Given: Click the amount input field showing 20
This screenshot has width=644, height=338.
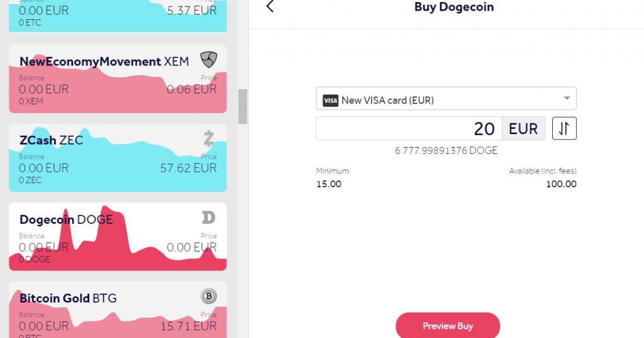Looking at the screenshot, I should (x=409, y=129).
